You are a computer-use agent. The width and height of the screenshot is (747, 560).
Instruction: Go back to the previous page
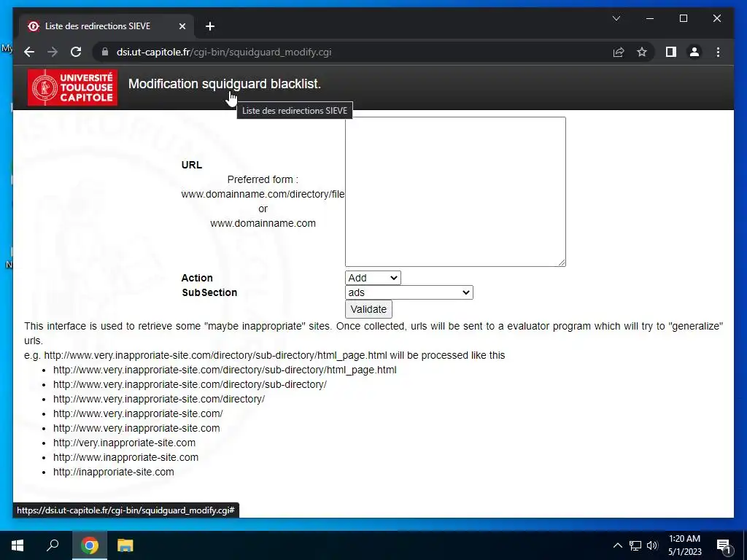29,52
